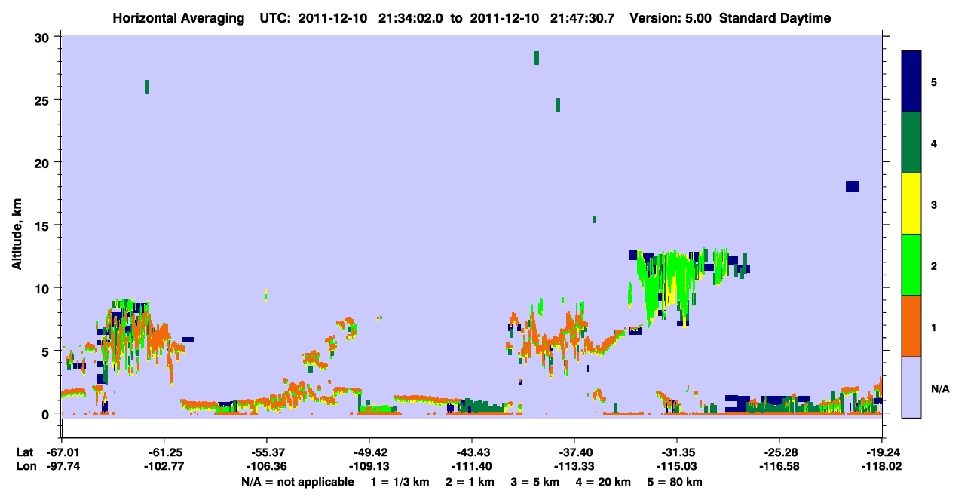
Task: Click latitude value -67.01
Action: click(x=62, y=452)
